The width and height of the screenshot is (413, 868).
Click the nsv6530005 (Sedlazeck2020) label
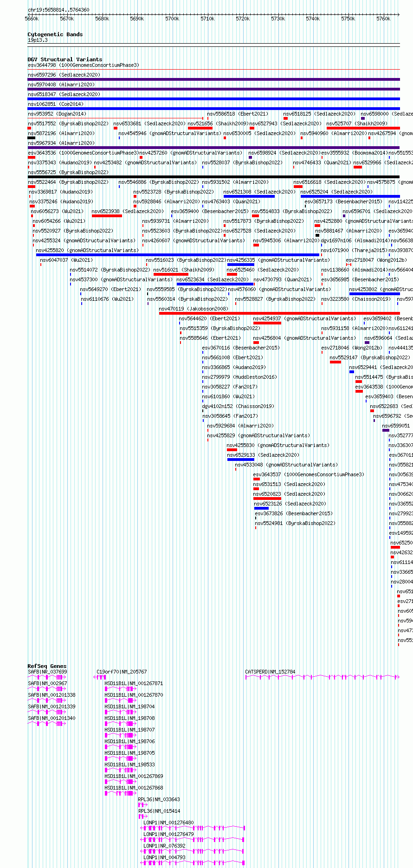pyautogui.click(x=259, y=133)
